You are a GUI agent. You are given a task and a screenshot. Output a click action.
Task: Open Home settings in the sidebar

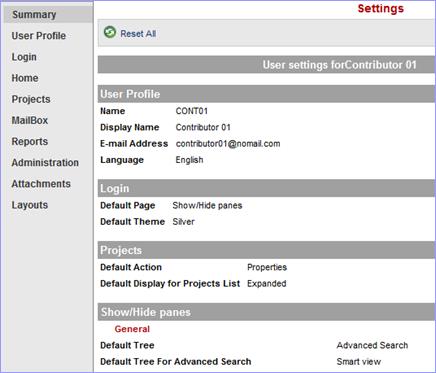(25, 78)
